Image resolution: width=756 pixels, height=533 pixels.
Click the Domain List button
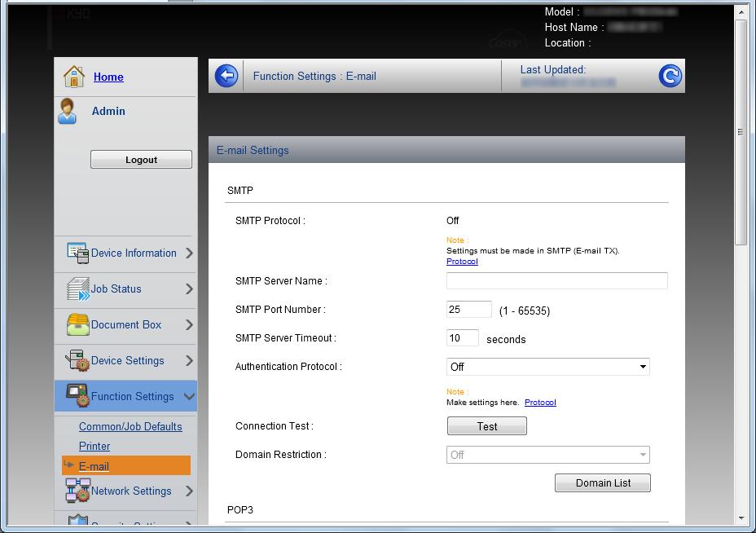(603, 482)
